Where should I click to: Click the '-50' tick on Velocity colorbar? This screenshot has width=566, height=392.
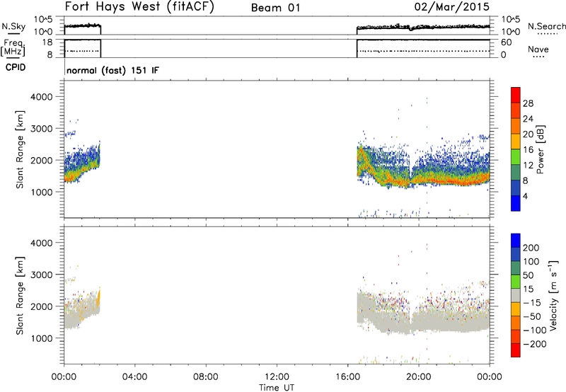(x=532, y=316)
